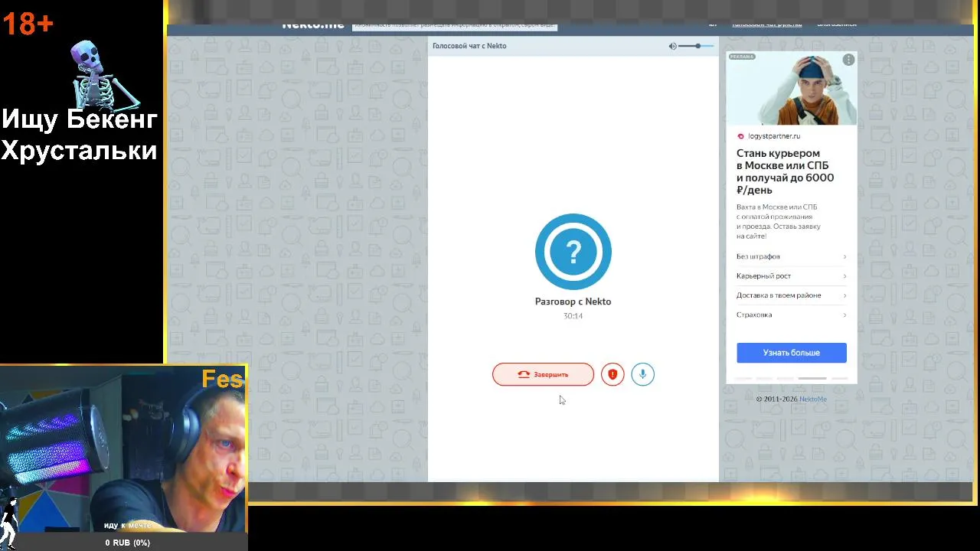The height and width of the screenshot is (551, 980).
Task: Click the streamer webcam overlay
Action: coord(123,448)
